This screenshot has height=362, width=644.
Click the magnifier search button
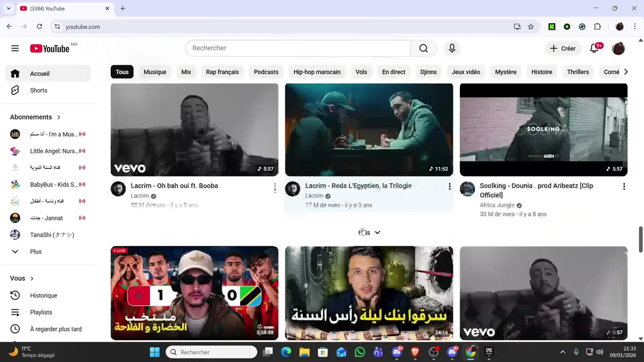click(x=424, y=48)
